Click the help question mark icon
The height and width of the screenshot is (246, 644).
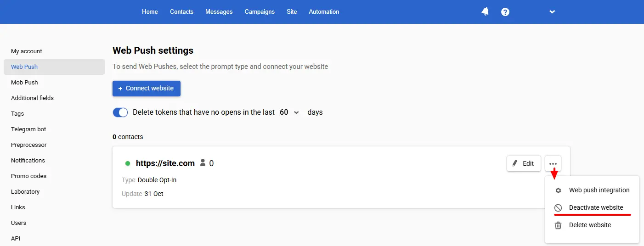pyautogui.click(x=505, y=12)
